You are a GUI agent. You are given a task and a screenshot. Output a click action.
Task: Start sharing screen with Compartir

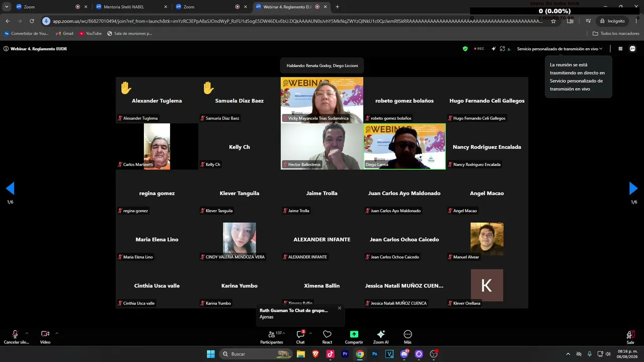[x=354, y=337]
